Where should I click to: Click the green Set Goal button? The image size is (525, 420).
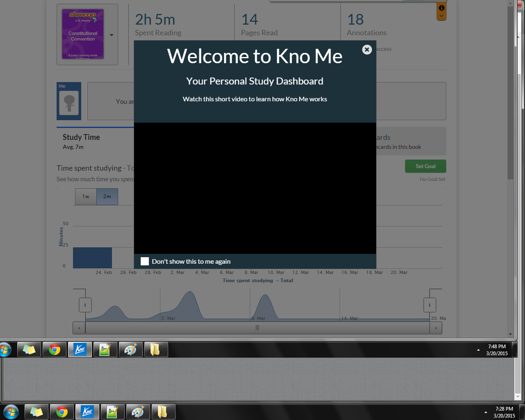pos(425,166)
